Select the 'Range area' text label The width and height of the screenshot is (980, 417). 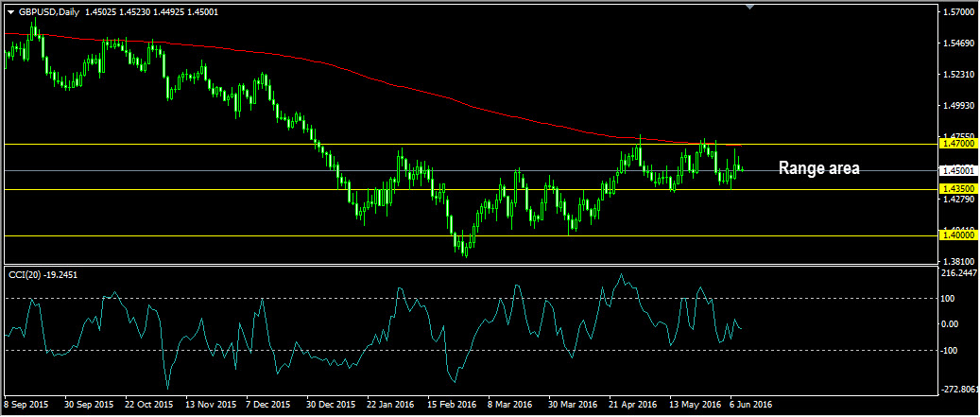tap(818, 168)
